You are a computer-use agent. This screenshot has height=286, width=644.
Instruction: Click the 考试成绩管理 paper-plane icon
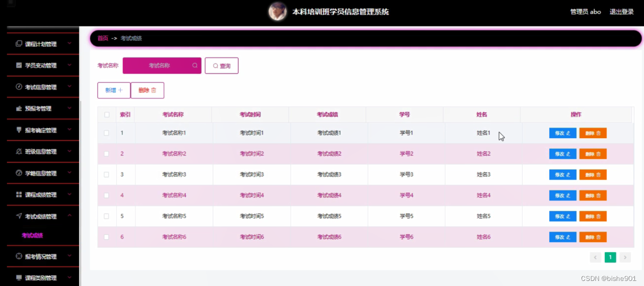click(x=19, y=216)
